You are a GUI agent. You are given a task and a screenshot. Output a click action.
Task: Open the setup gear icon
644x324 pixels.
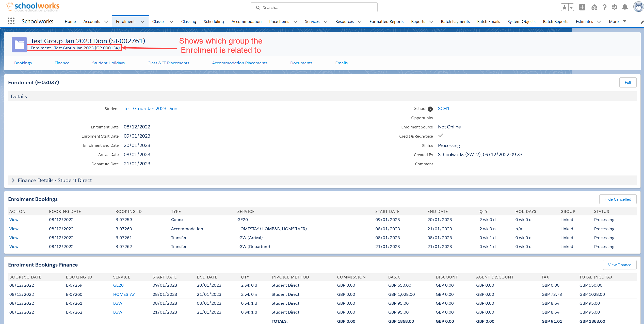click(x=615, y=7)
